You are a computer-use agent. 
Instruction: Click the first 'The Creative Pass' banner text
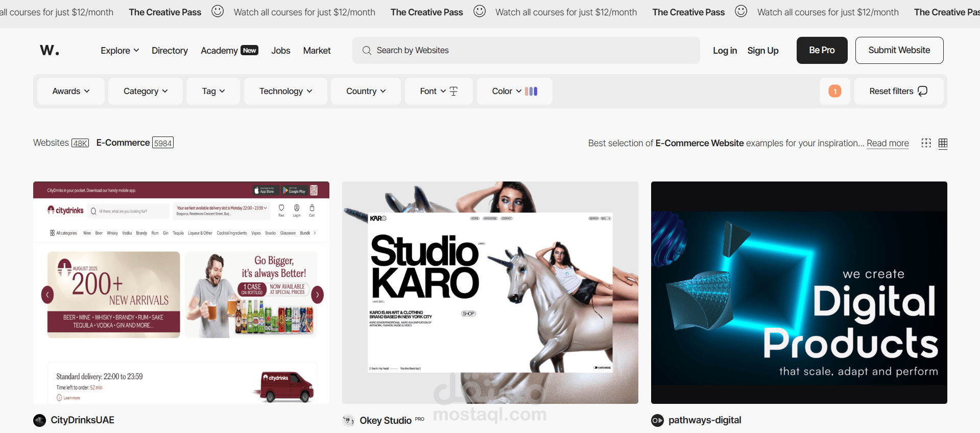pos(165,12)
